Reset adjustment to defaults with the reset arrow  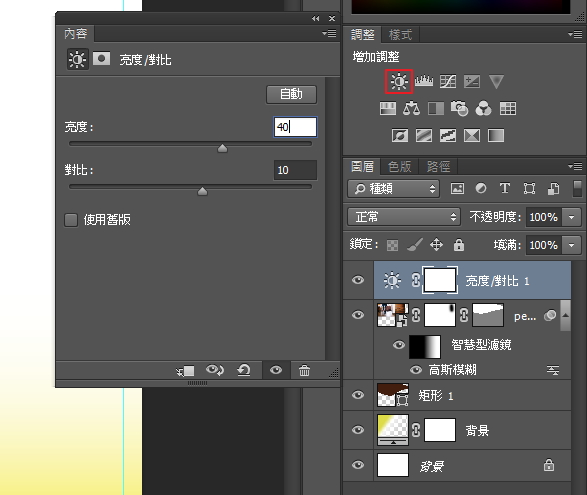pos(244,370)
